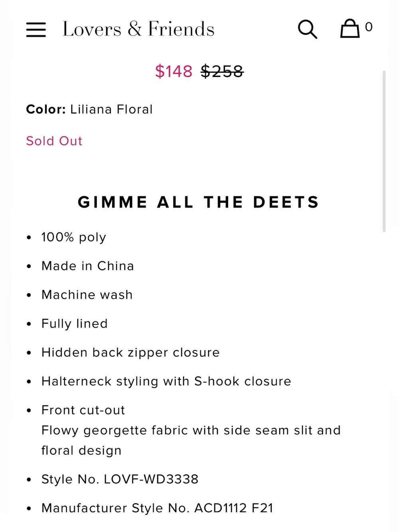Click the $148 sale price
The width and height of the screenshot is (399, 532).
click(174, 71)
